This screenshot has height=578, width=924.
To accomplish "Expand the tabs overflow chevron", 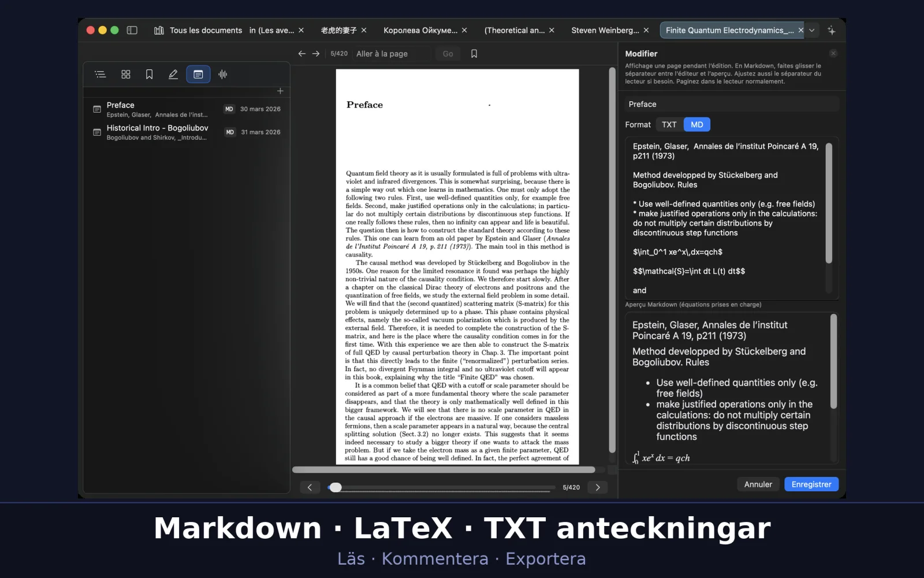I will [812, 30].
